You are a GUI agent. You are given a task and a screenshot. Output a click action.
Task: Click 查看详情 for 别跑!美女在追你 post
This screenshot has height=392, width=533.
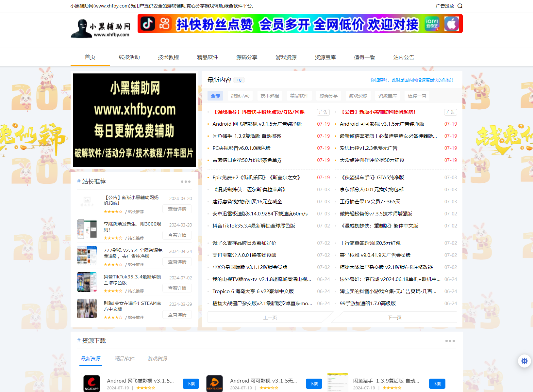coord(177,315)
